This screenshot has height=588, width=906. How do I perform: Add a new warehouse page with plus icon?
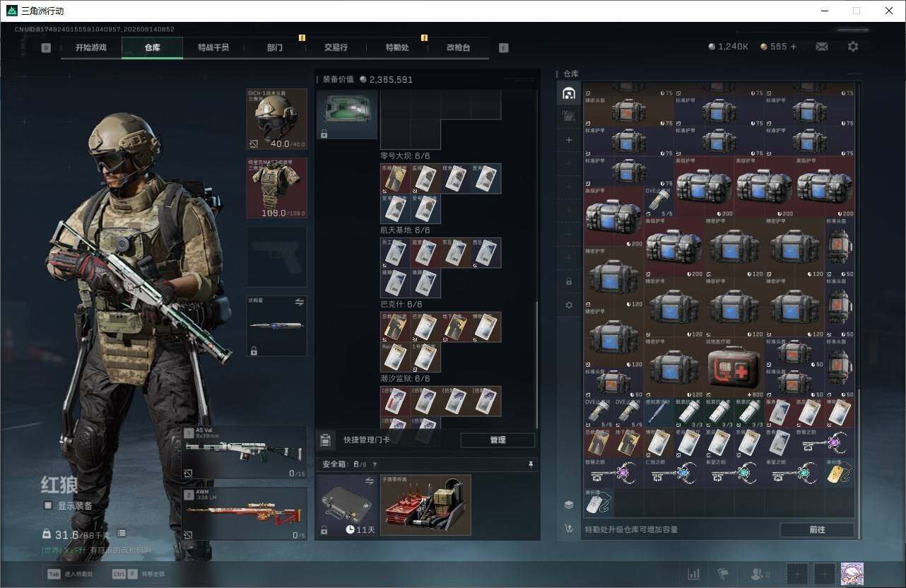click(568, 140)
